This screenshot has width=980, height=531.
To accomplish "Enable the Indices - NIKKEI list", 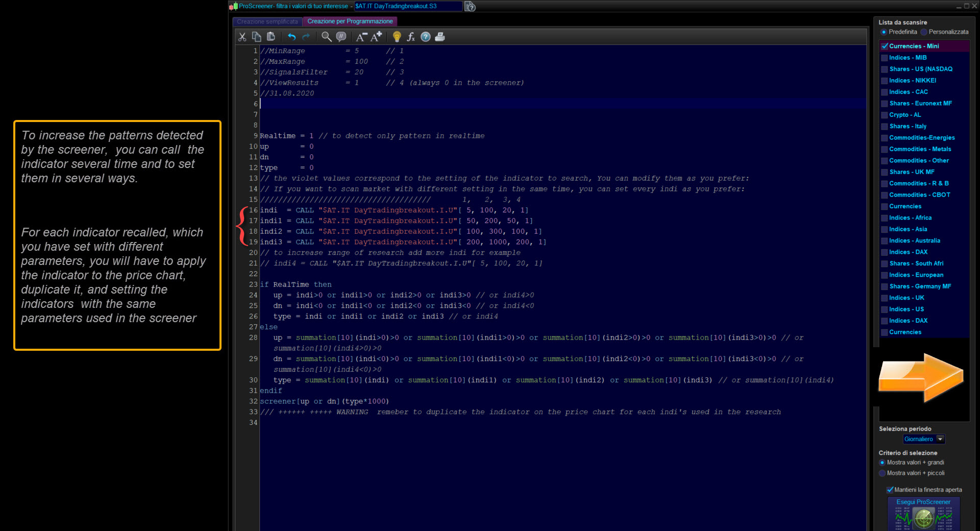I will pos(885,81).
